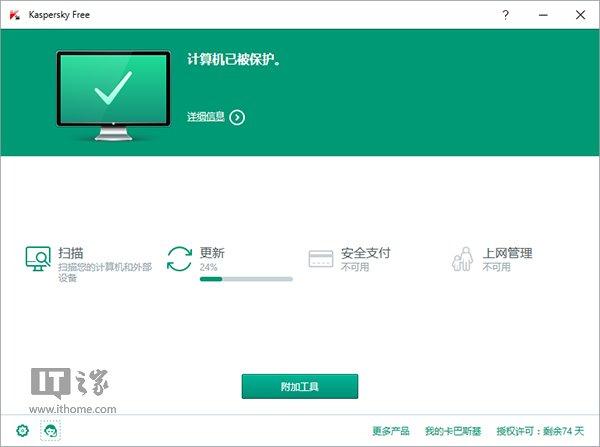The image size is (600, 447).
Task: Click the 上网管理 heading text
Action: [x=507, y=253]
